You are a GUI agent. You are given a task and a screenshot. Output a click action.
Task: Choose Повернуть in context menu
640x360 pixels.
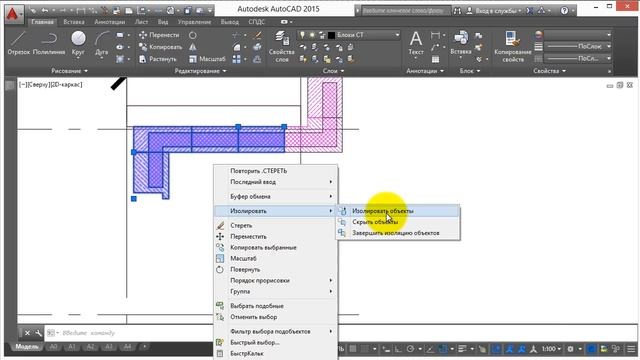pyautogui.click(x=276, y=270)
